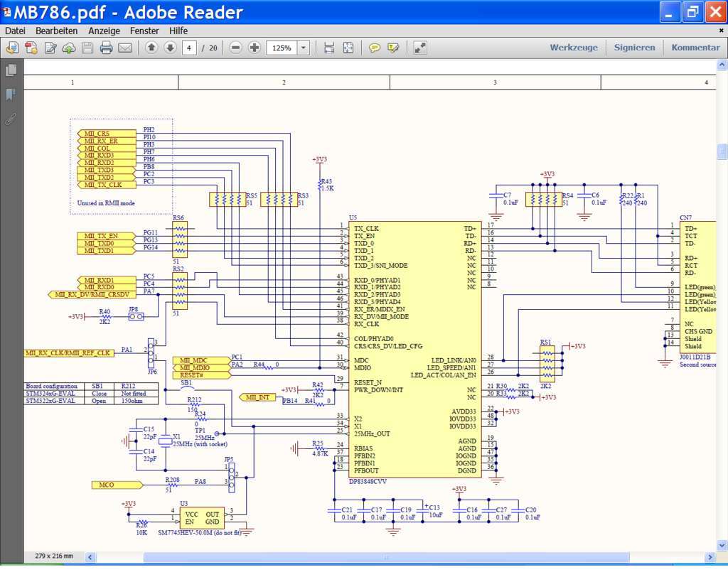Viewport: 728px width, 582px height.
Task: Click the RESET# signal label
Action: pos(201,375)
